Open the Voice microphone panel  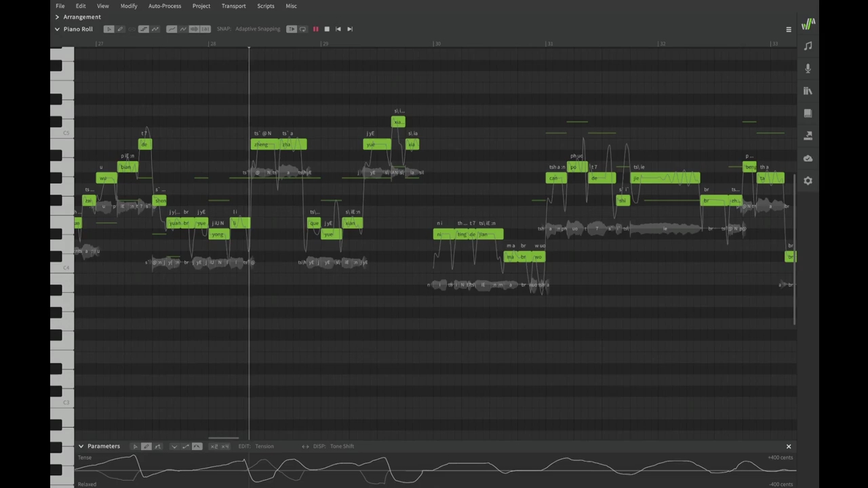808,68
